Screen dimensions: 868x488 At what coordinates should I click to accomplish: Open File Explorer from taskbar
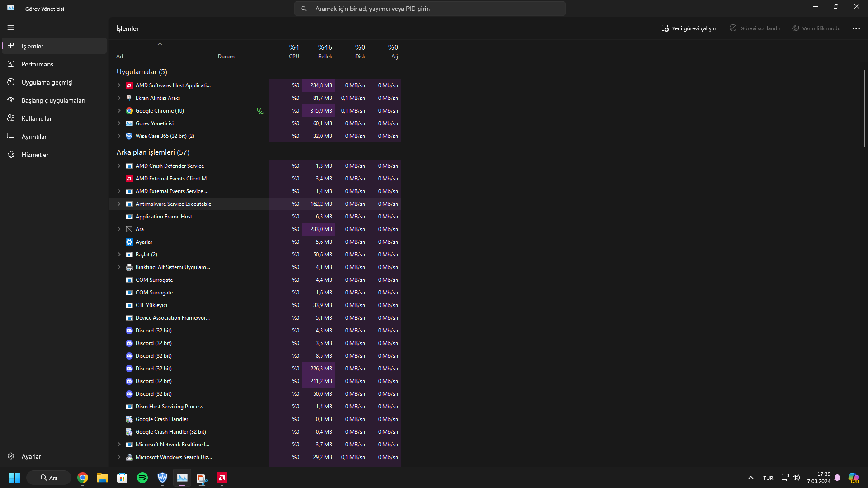tap(103, 478)
